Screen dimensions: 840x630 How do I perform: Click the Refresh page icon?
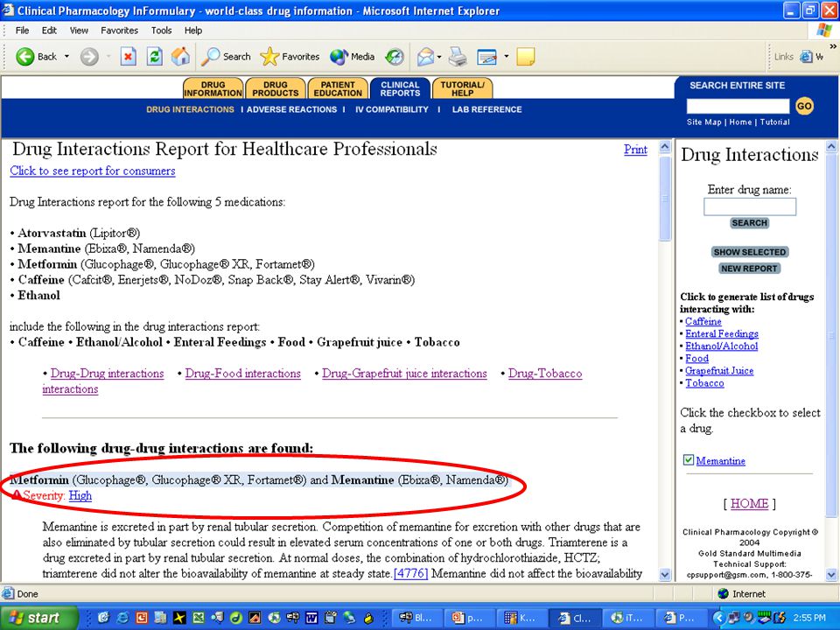[154, 56]
